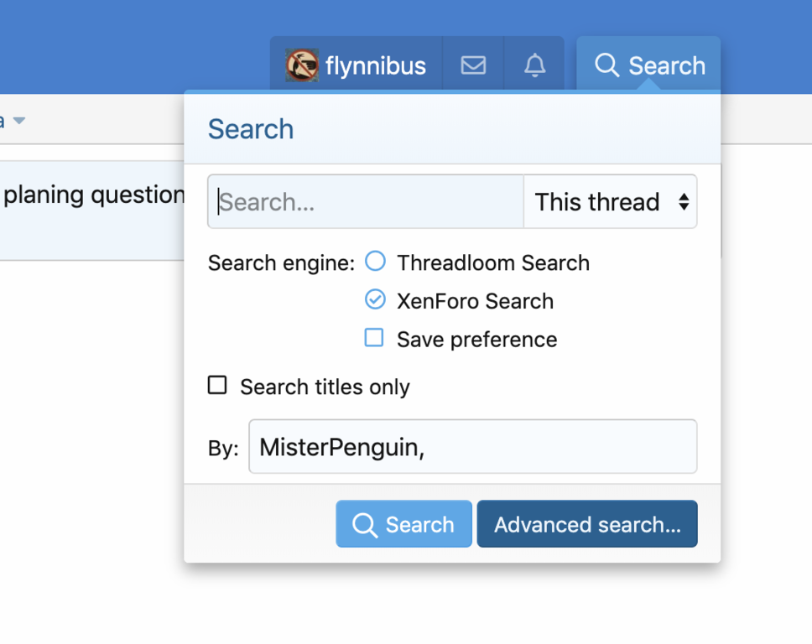
Task: Choose the XenForo Search radio option
Action: [x=375, y=299]
